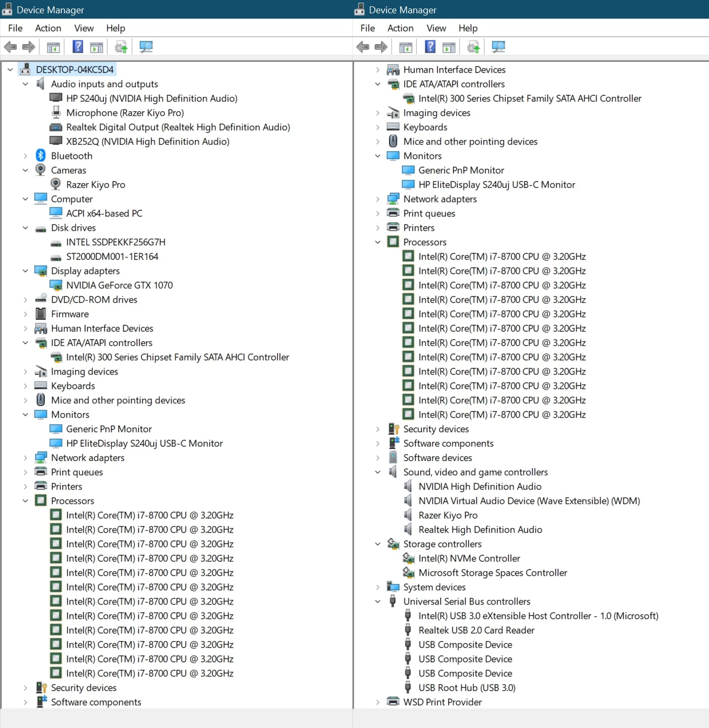This screenshot has width=709, height=728.
Task: Click scan for hardware changes monitor icon, right toolbar
Action: tap(498, 47)
